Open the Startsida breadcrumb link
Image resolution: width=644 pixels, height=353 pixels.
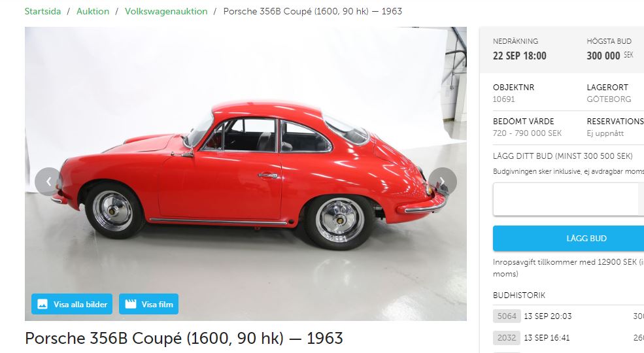(42, 11)
